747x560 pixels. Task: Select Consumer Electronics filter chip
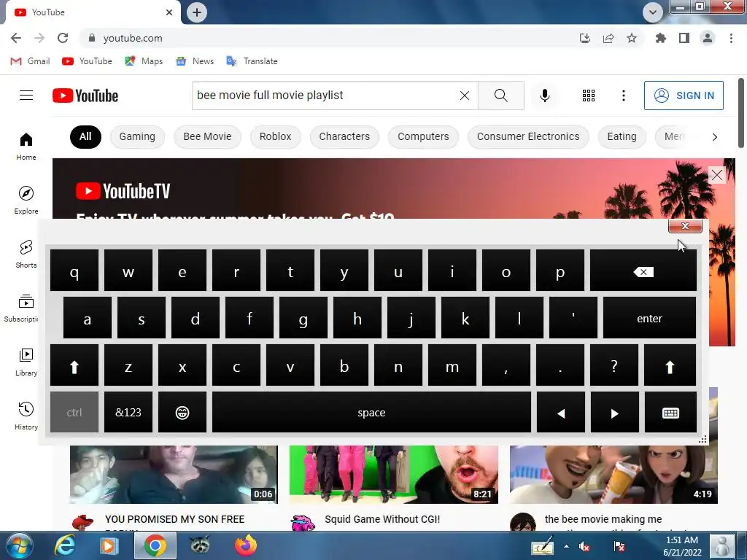(528, 136)
